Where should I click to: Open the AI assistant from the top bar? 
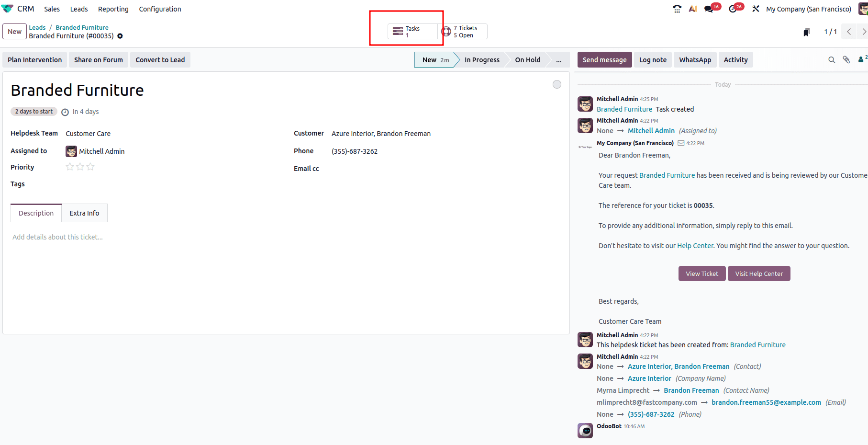[693, 9]
